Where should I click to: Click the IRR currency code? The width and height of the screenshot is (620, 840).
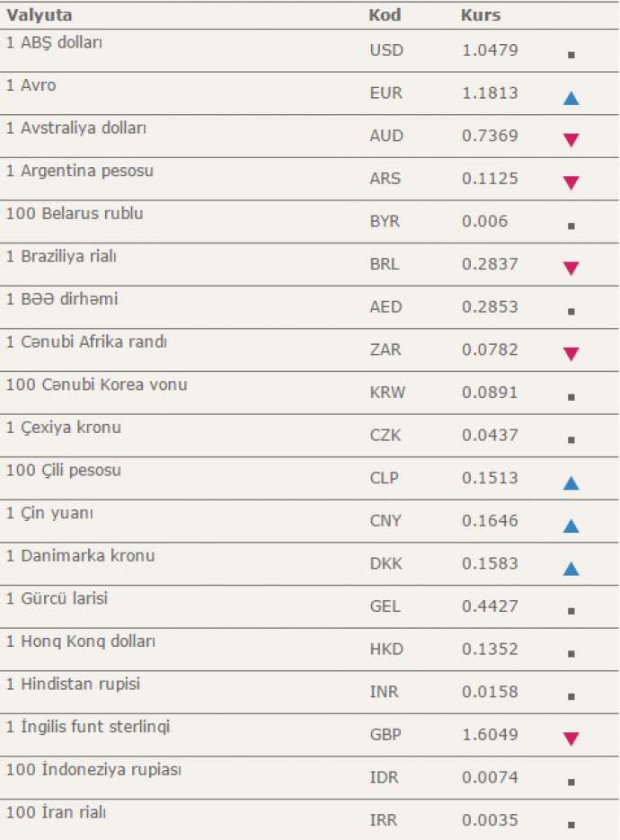pyautogui.click(x=384, y=819)
